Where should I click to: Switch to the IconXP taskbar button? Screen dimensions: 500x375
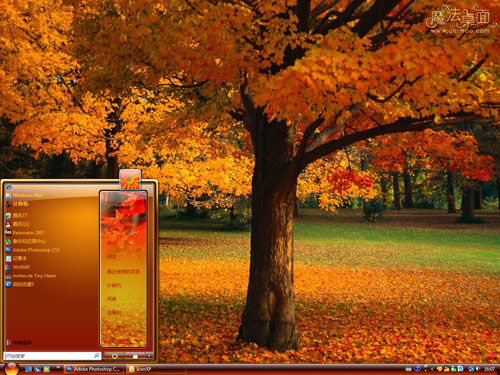point(156,369)
